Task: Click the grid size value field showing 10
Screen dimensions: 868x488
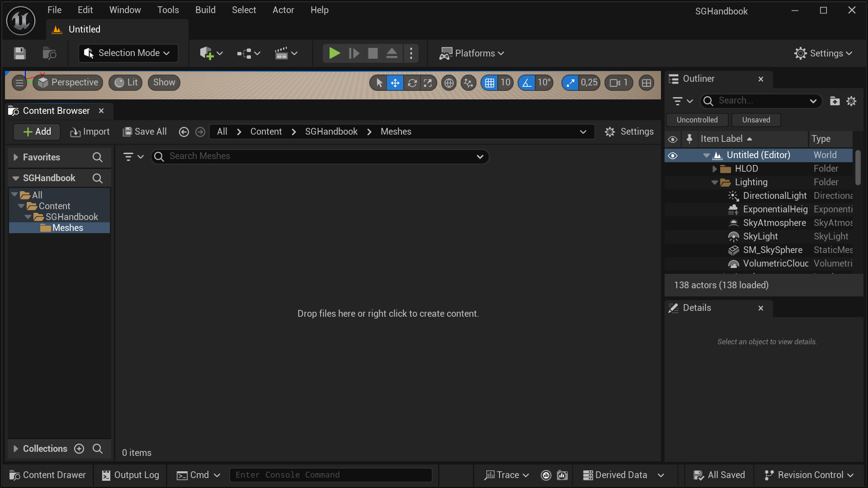Action: pos(505,82)
